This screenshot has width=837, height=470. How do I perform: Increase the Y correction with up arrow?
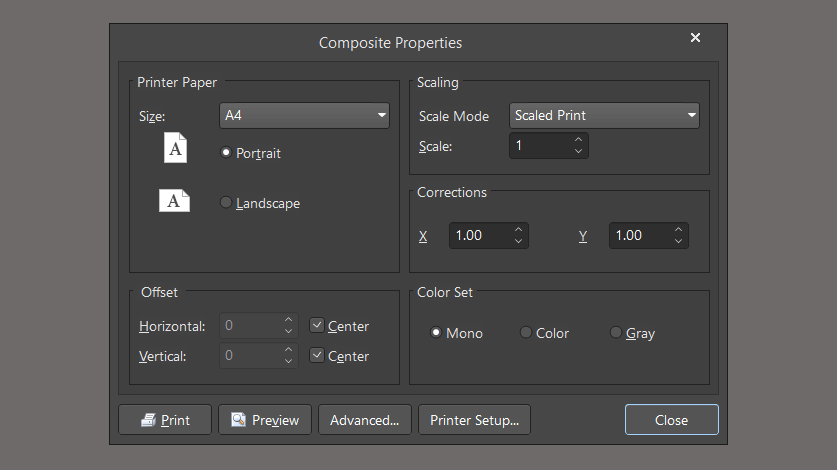678,230
